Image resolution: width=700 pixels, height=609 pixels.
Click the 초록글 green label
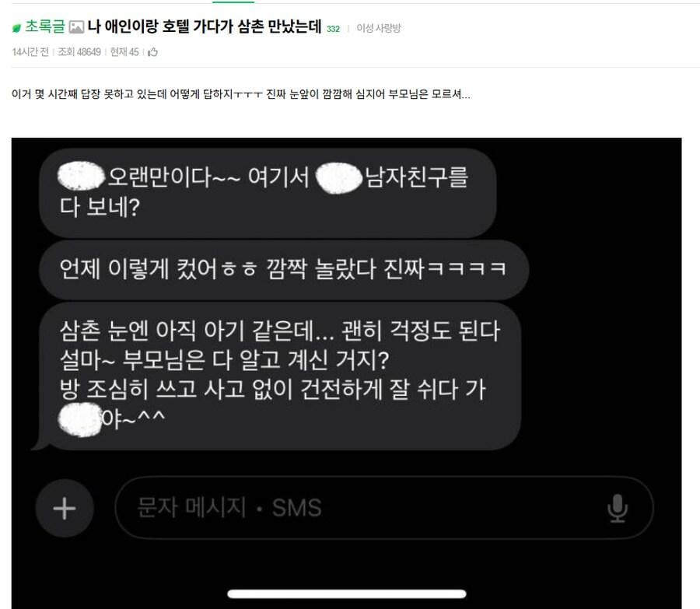pos(45,26)
